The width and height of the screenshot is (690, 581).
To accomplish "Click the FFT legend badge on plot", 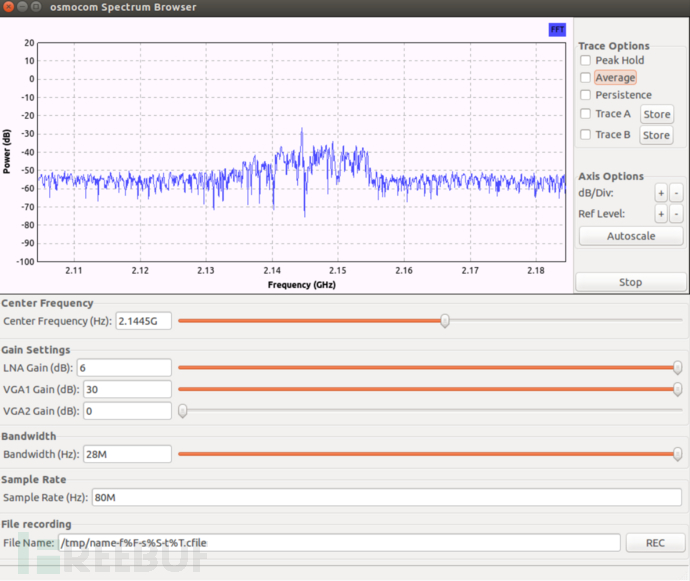I will click(557, 30).
